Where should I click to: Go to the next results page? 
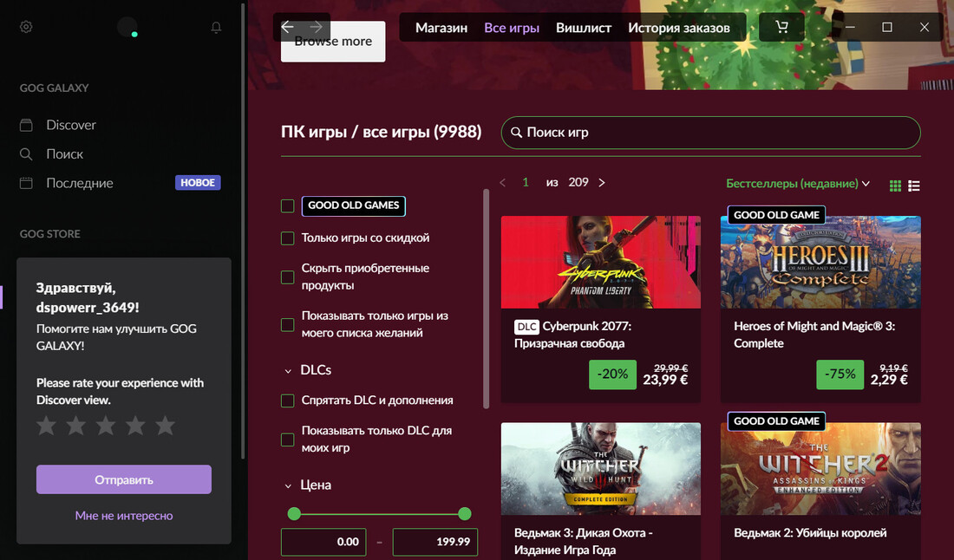602,182
